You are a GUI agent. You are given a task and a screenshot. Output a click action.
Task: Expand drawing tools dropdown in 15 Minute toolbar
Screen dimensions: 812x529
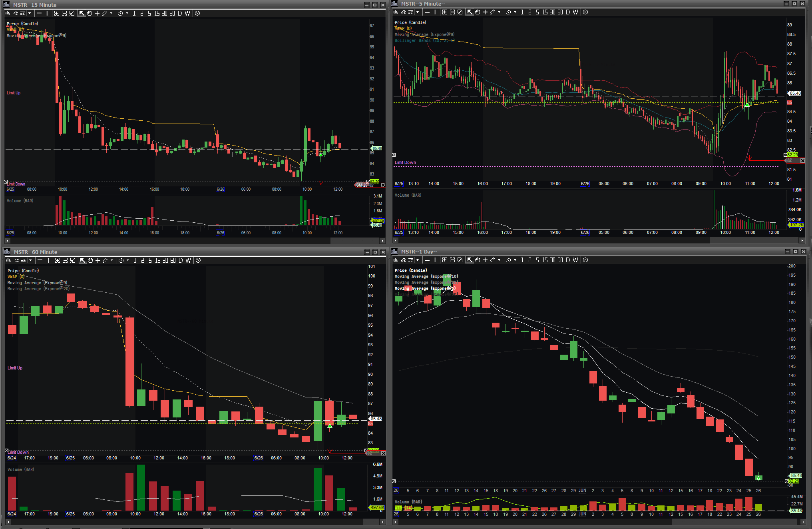(111, 13)
